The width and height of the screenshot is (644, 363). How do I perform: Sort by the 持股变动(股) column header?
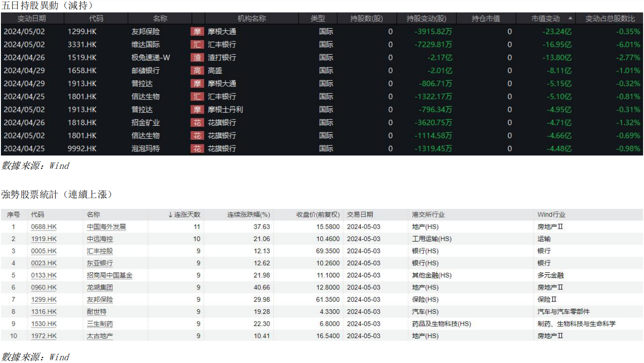426,19
